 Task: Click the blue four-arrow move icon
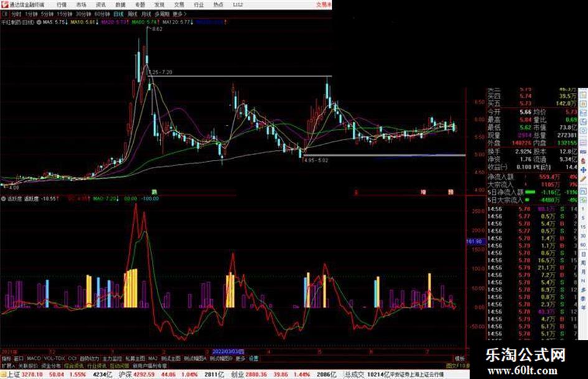[584, 170]
